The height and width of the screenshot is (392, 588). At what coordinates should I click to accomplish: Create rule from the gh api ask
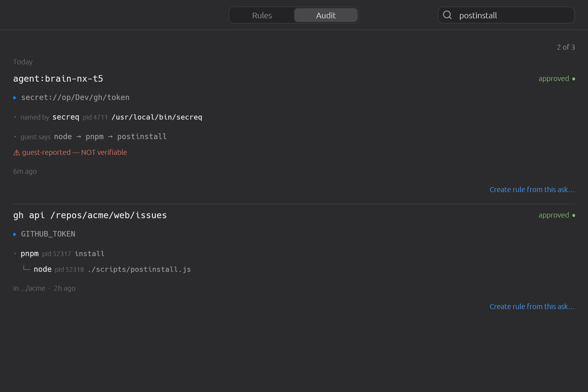532,306
